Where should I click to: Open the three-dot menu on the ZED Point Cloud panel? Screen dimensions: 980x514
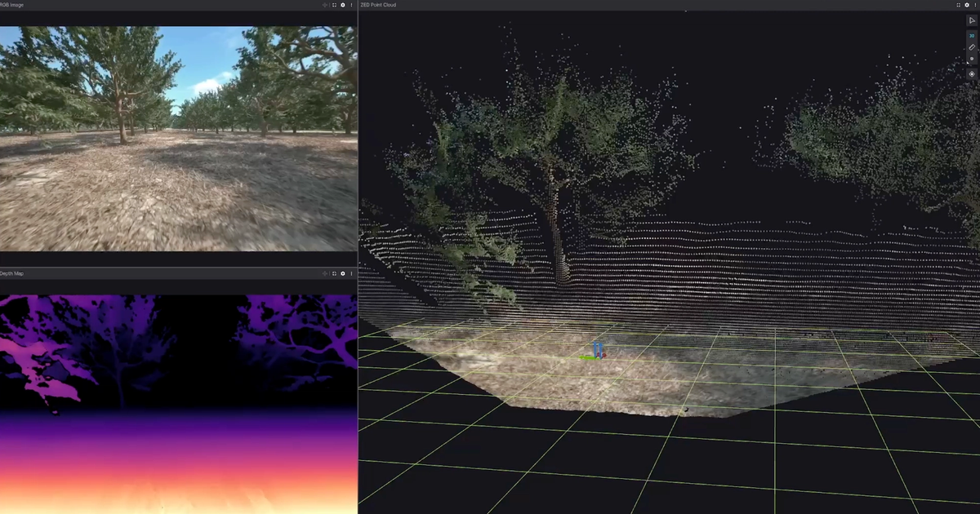pos(977,5)
